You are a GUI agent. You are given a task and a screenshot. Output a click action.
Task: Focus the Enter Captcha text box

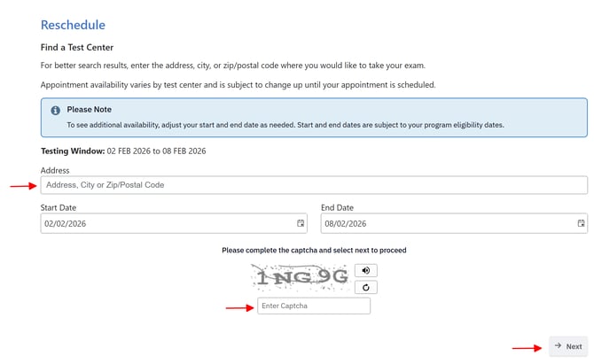click(x=314, y=306)
